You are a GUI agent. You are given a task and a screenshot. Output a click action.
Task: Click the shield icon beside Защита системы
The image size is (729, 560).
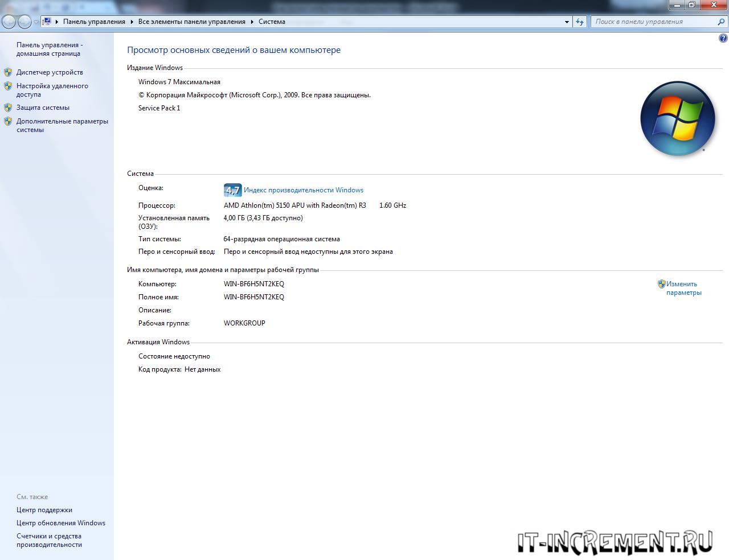coord(8,108)
